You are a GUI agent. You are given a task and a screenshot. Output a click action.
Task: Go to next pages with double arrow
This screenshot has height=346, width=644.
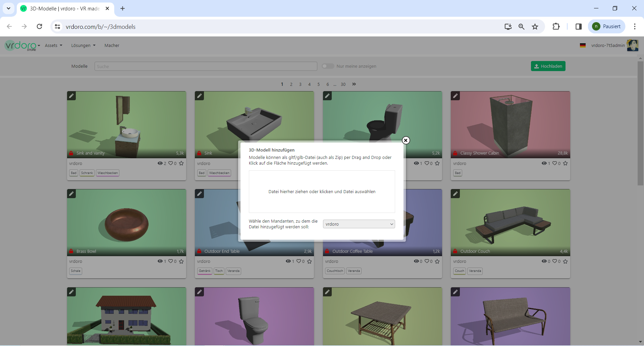354,84
